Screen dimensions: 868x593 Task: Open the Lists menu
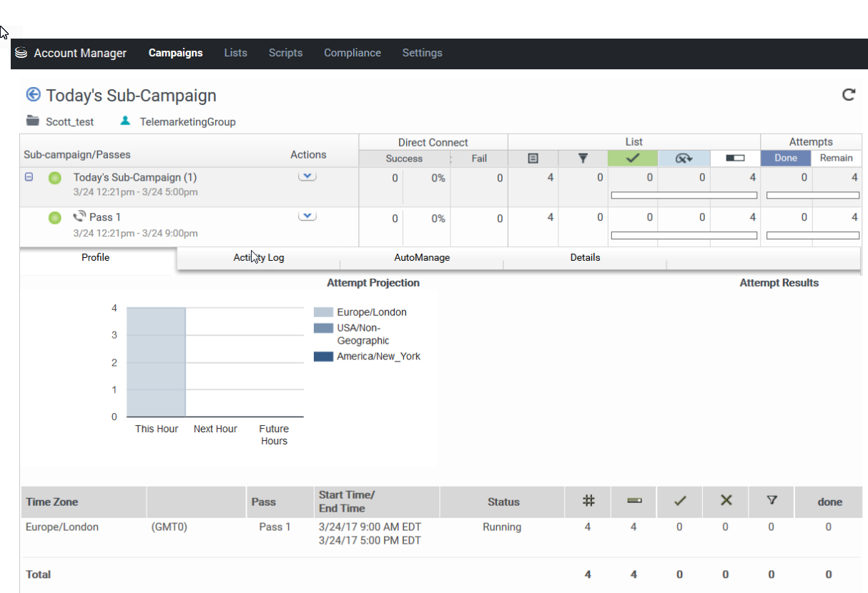click(x=235, y=53)
